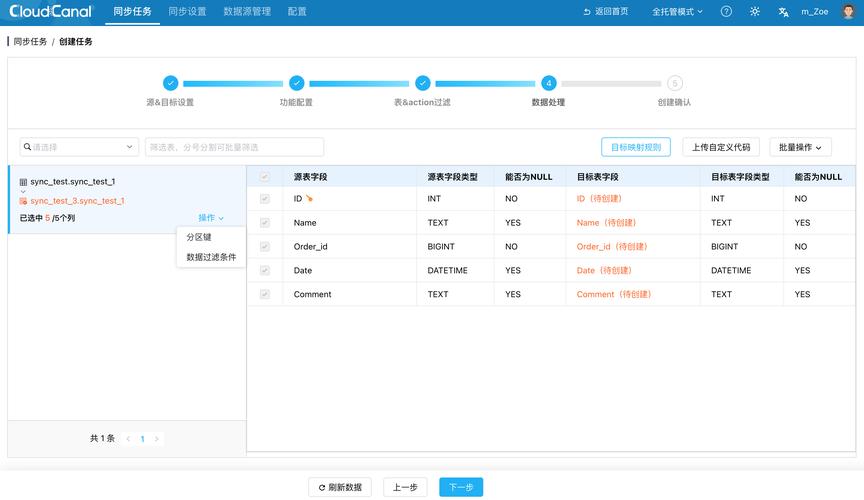Click the target field Date（待创建）

pos(604,270)
